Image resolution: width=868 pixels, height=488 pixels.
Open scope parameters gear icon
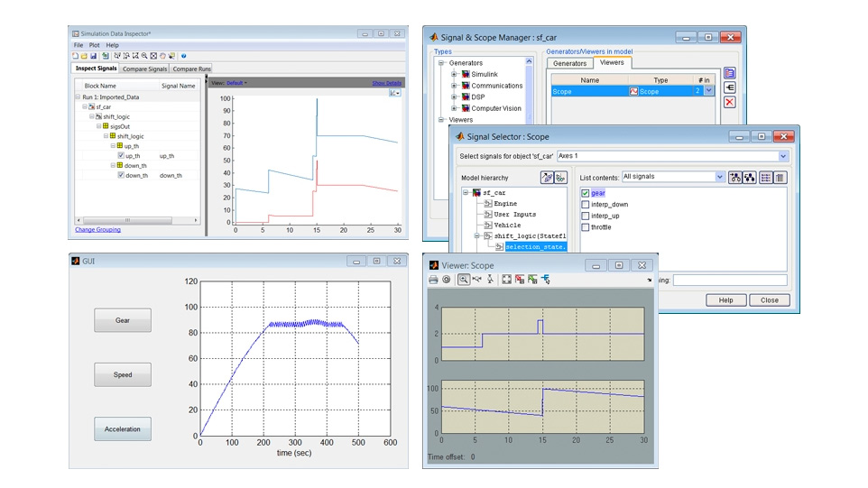pos(447,280)
